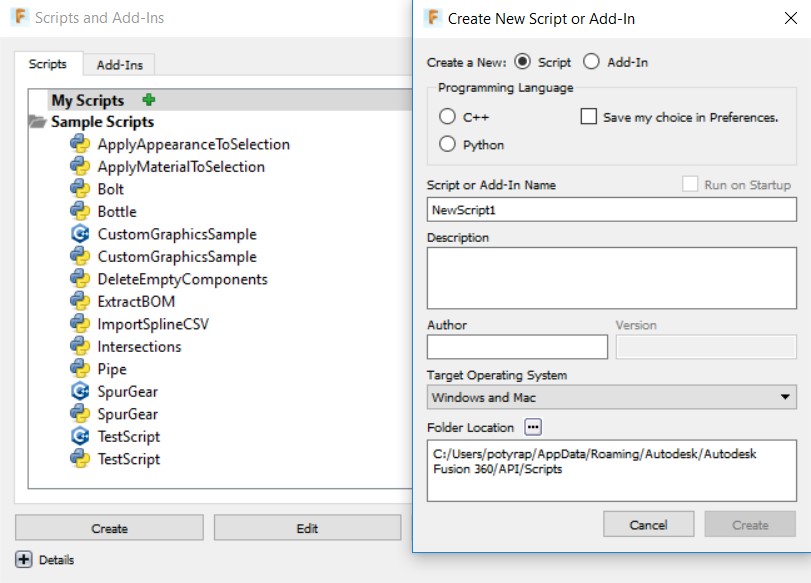Click the green plus icon beside My Scripts
The height and width of the screenshot is (583, 811).
pos(149,100)
